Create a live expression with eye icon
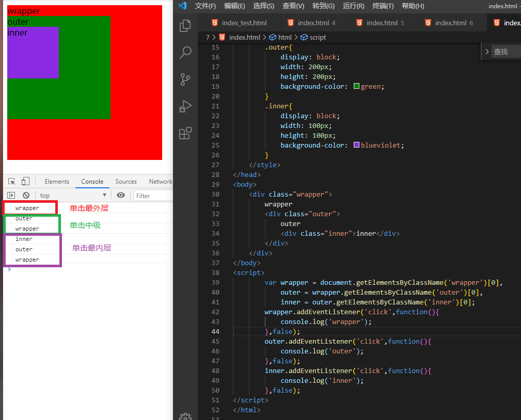 tap(121, 195)
